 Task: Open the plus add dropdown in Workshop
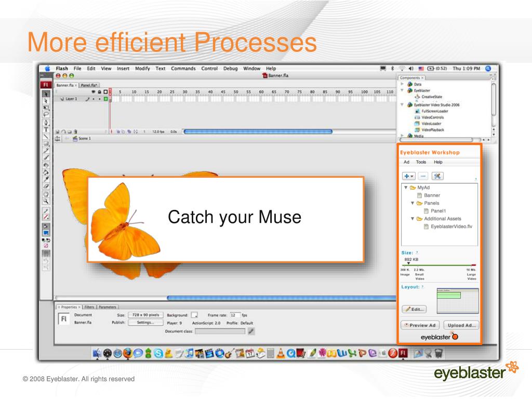(408, 176)
